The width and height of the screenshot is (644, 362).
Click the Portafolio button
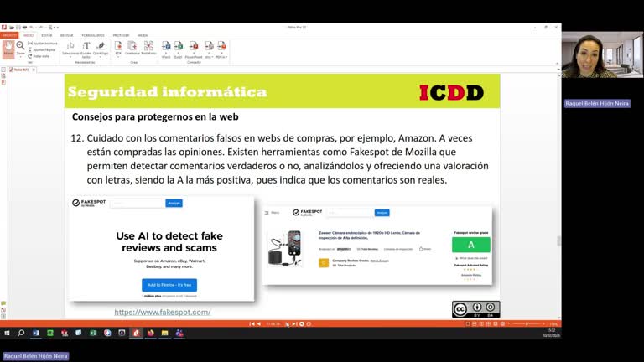tap(148, 49)
